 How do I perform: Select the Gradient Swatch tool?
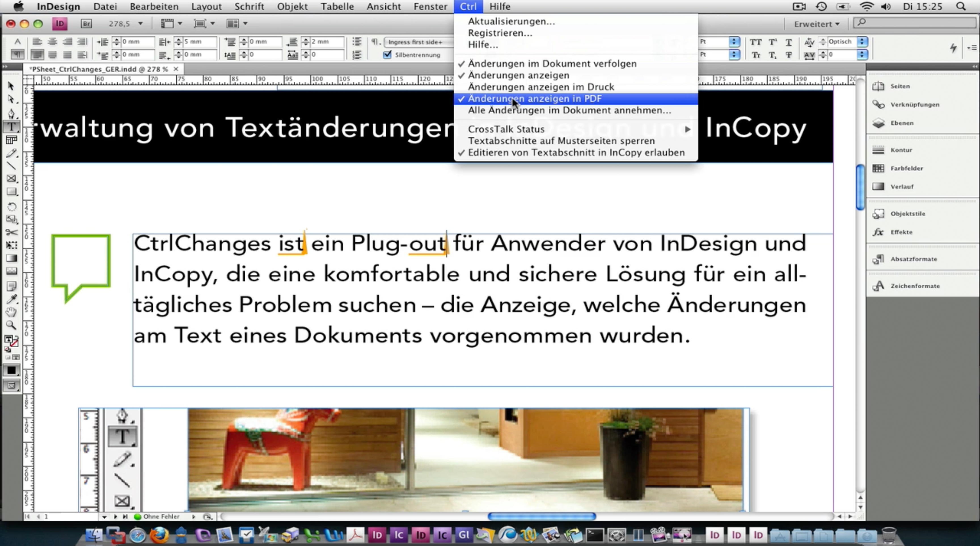[x=11, y=259]
